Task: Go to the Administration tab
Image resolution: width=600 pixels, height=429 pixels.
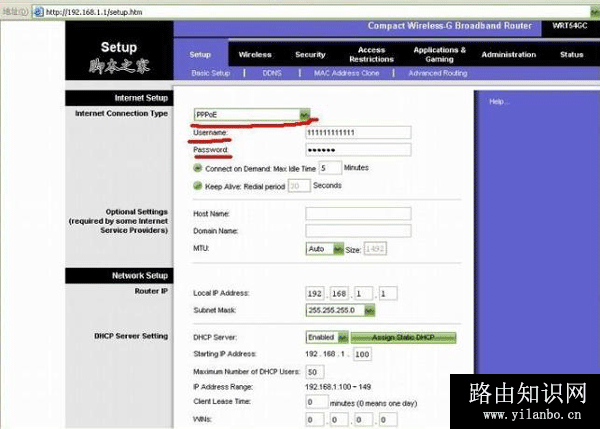Action: (x=508, y=55)
